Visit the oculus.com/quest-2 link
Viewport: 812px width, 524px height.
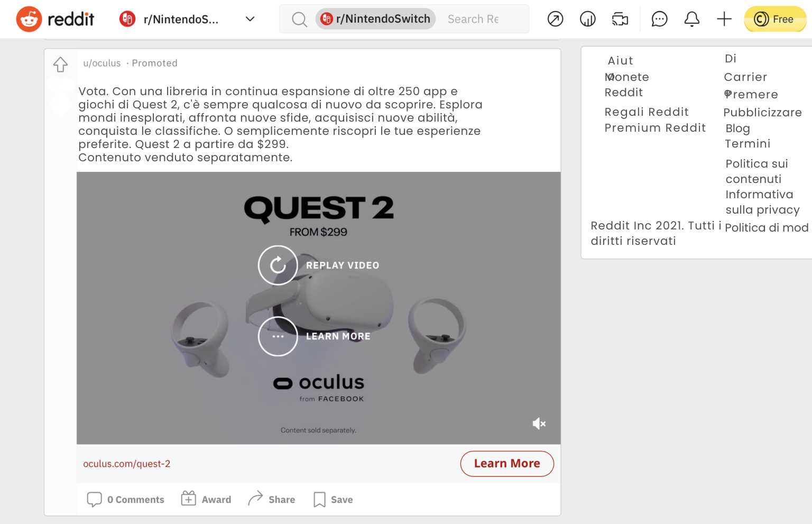pyautogui.click(x=127, y=464)
